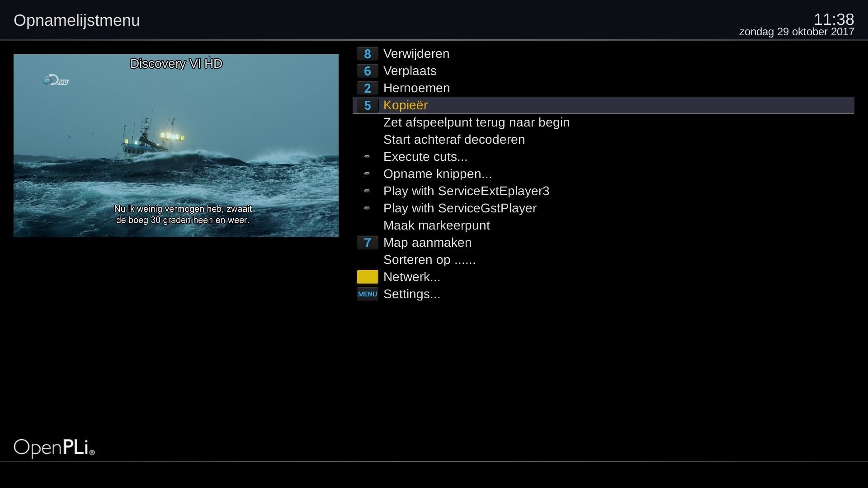Click the bullet icon beside Play with ServiceExtEplayer3
Viewport: 868px width, 488px height.
coord(367,191)
